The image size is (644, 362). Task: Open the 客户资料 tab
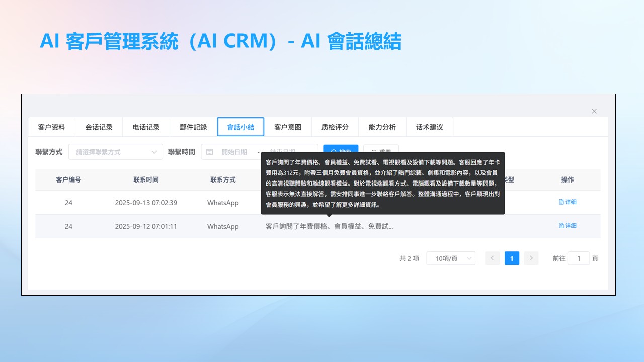pos(52,127)
